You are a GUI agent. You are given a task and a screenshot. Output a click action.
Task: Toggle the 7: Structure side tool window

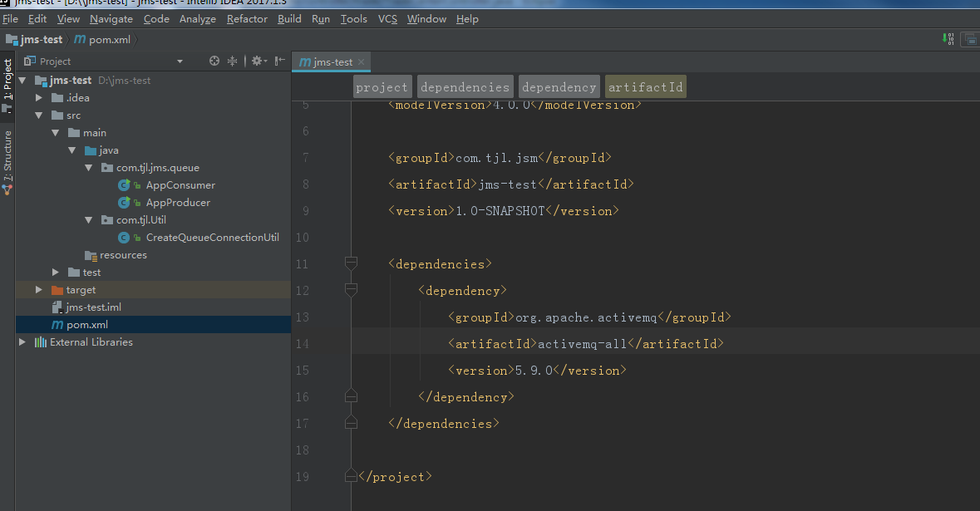click(7, 158)
